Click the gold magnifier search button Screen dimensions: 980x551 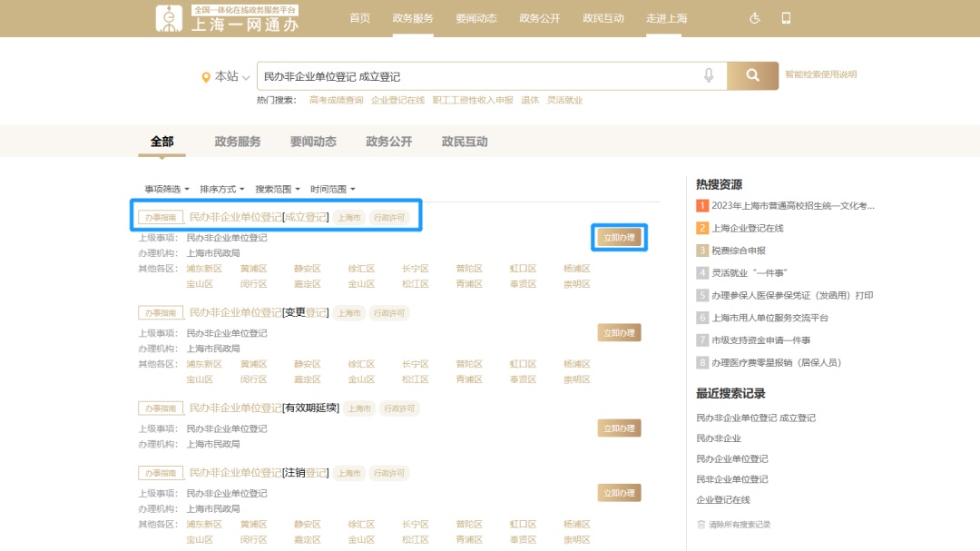point(752,75)
